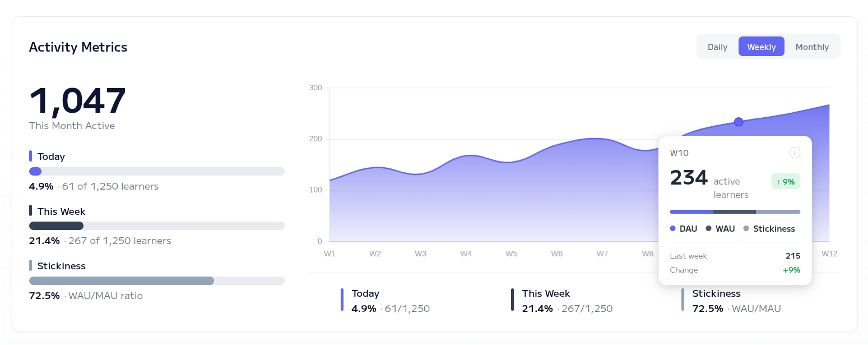Image resolution: width=868 pixels, height=345 pixels.
Task: Toggle DAU series visibility in tooltip legend
Action: pyautogui.click(x=688, y=228)
